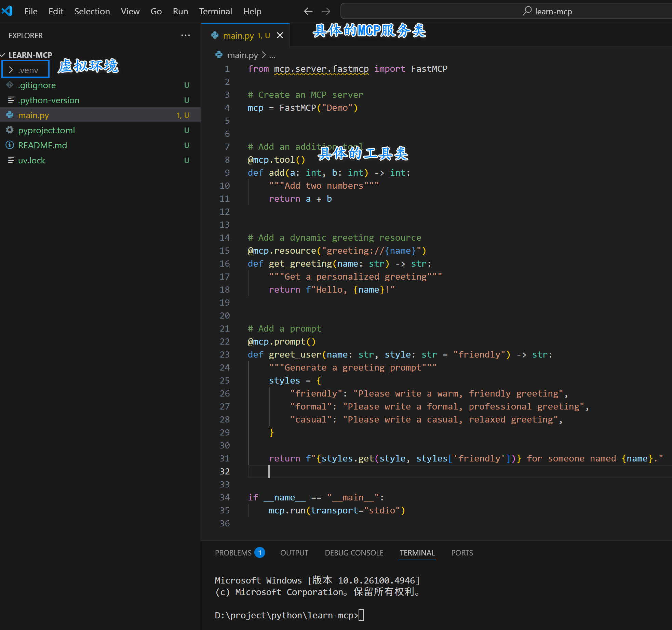Open the Help menu
Viewport: 672px width, 630px height.
(x=252, y=11)
